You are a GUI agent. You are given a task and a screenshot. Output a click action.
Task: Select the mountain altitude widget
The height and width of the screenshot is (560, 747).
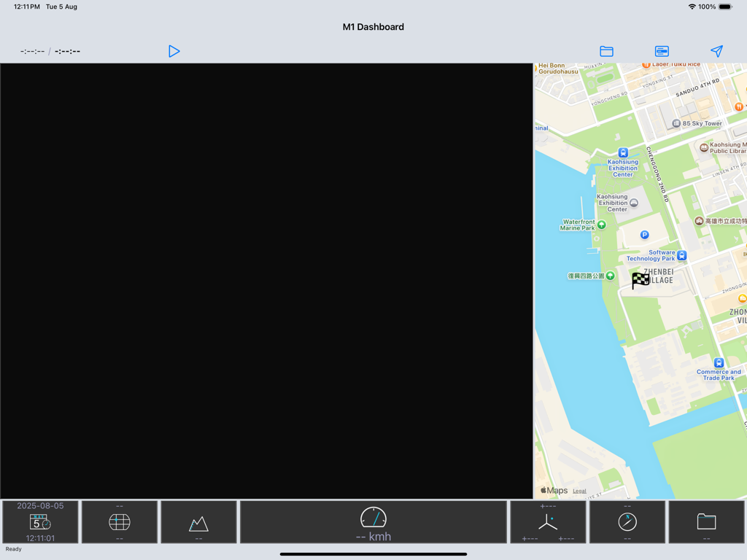[198, 521]
